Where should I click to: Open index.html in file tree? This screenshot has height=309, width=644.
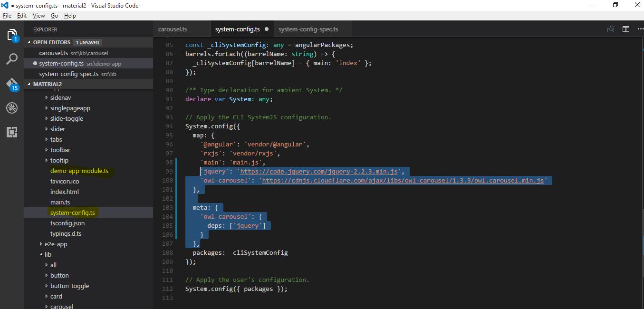(x=65, y=192)
